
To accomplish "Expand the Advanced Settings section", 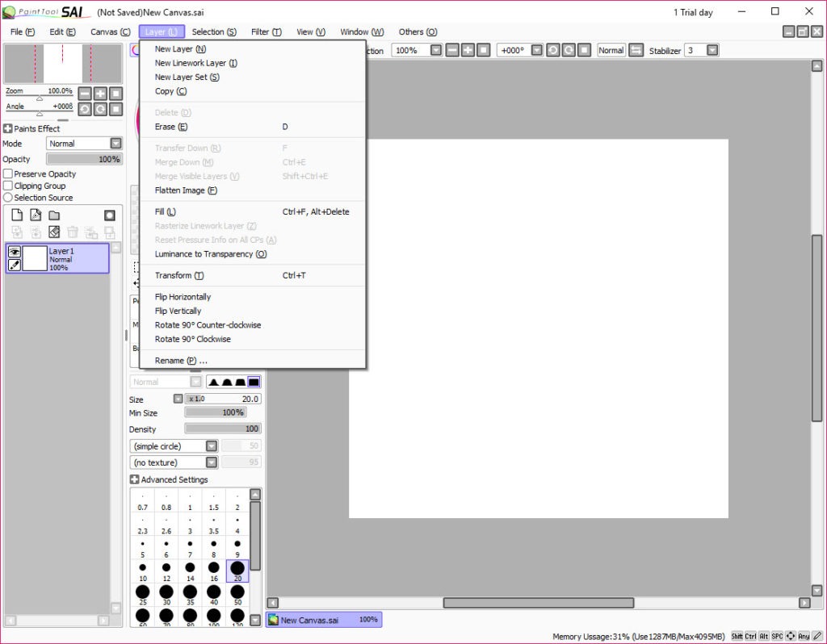I will pos(135,479).
